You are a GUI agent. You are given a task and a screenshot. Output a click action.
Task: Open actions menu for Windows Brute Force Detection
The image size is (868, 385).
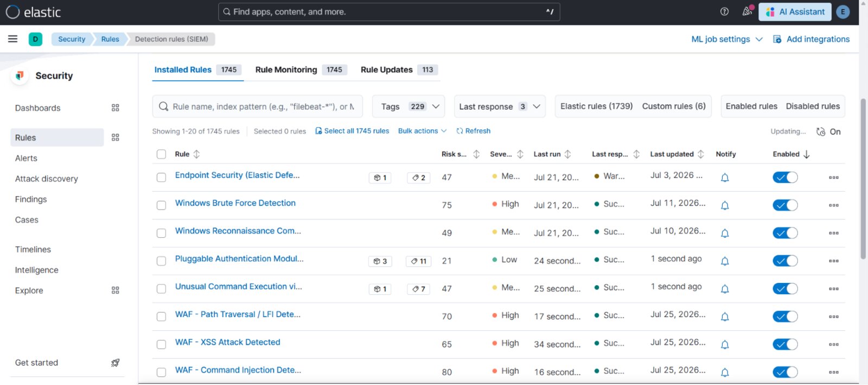click(834, 205)
